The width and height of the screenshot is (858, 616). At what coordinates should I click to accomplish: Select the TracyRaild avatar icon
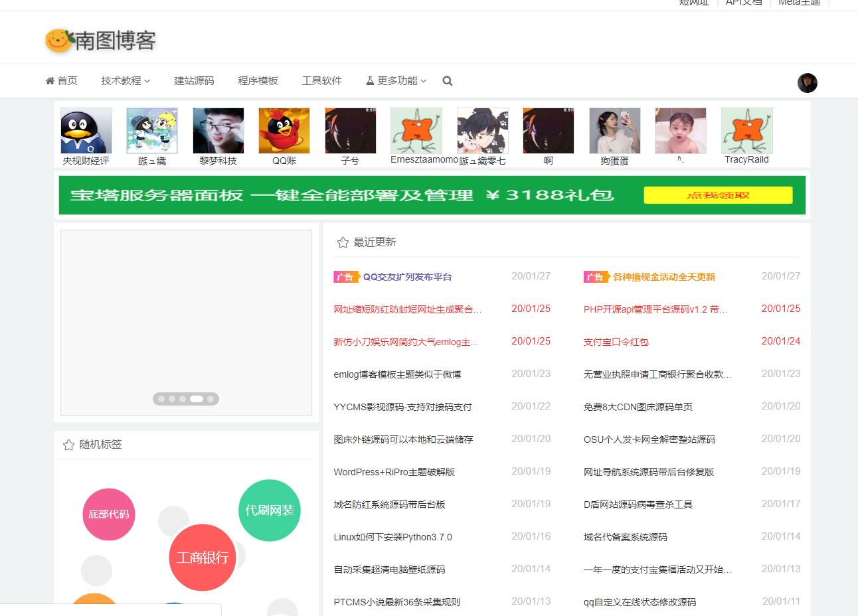click(x=746, y=131)
